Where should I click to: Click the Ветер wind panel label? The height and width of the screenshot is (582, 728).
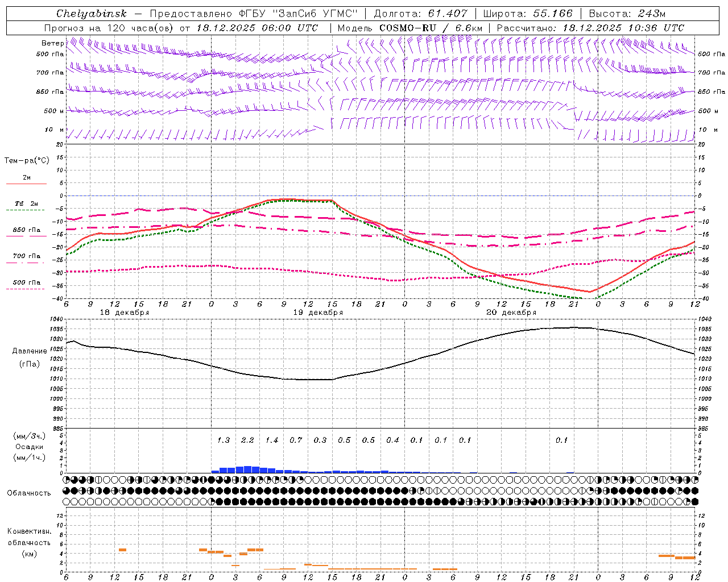click(x=53, y=43)
